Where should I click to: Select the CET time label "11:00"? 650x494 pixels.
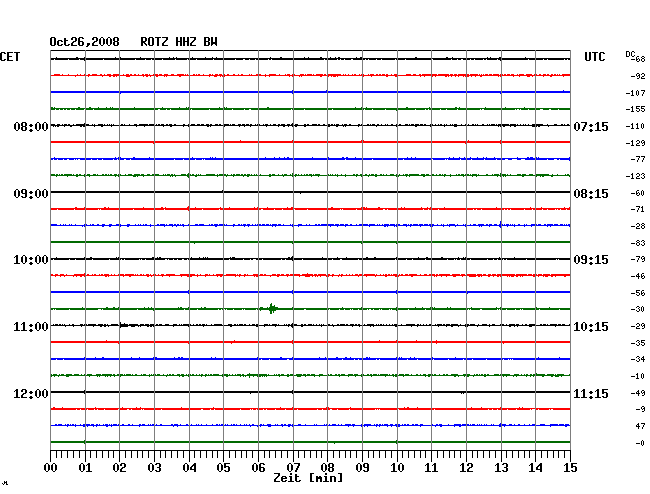pos(31,327)
